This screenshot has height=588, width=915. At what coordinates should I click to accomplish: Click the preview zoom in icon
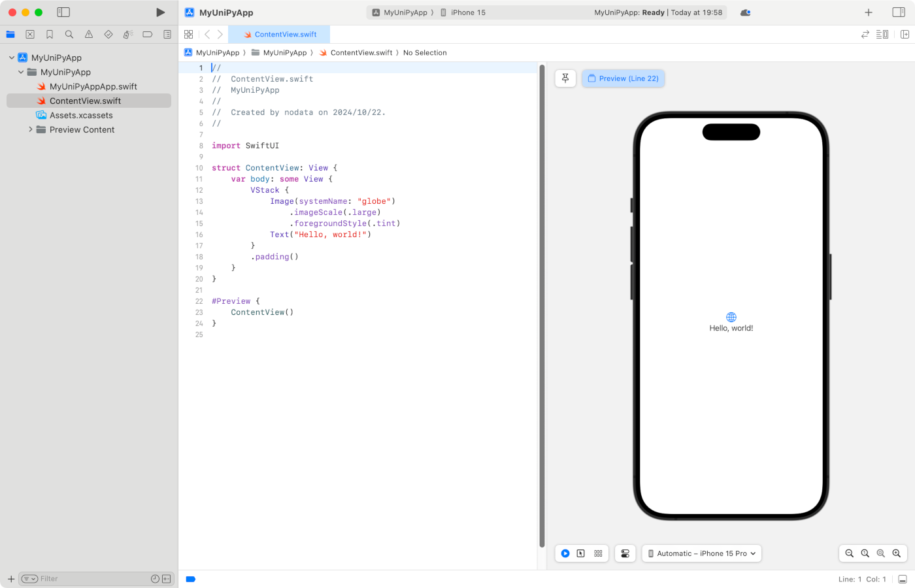click(896, 553)
